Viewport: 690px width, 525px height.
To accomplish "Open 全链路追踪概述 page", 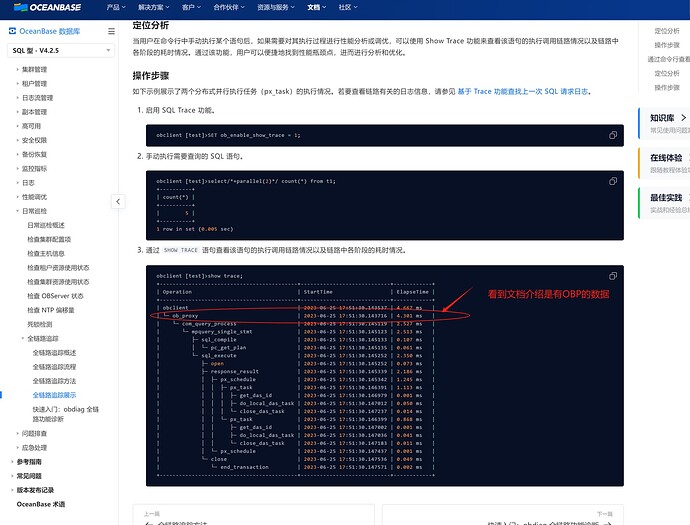I will (x=54, y=352).
